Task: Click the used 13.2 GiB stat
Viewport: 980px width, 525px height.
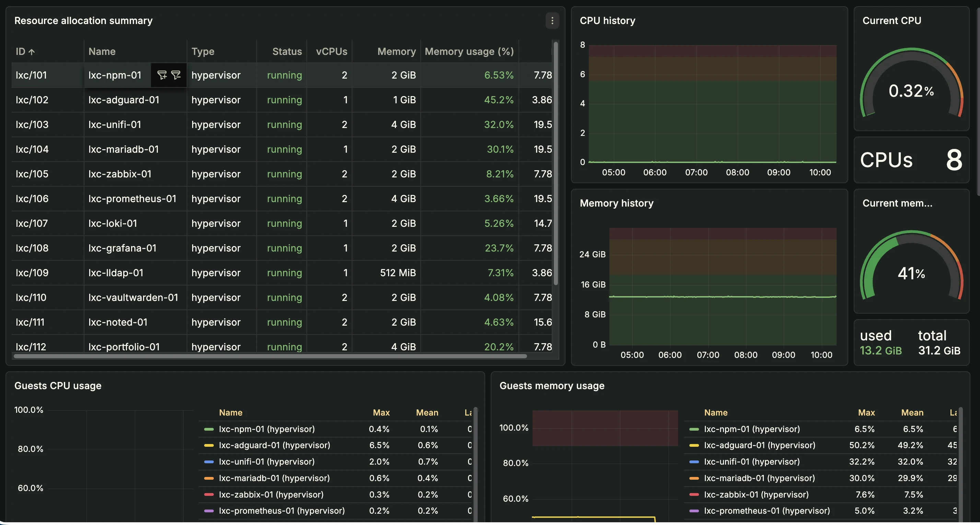Action: pyautogui.click(x=881, y=343)
